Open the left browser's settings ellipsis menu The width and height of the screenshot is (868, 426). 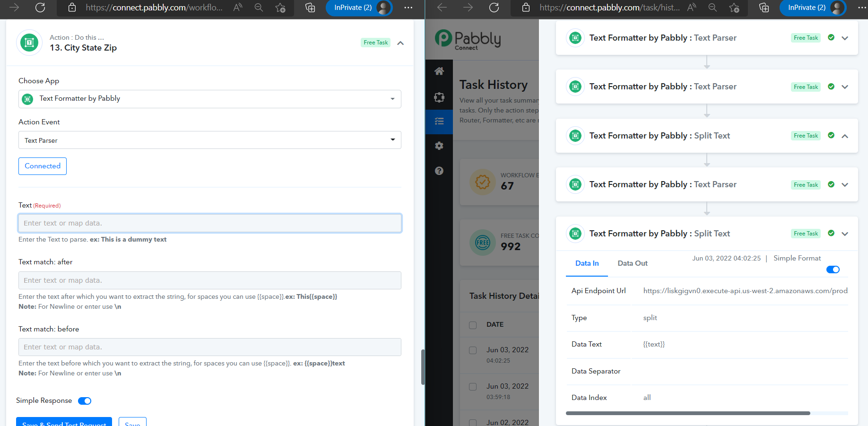point(408,8)
